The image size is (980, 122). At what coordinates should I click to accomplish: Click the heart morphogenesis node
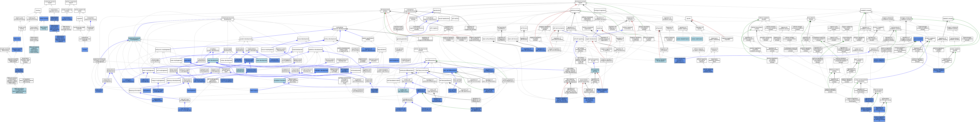(x=148, y=70)
